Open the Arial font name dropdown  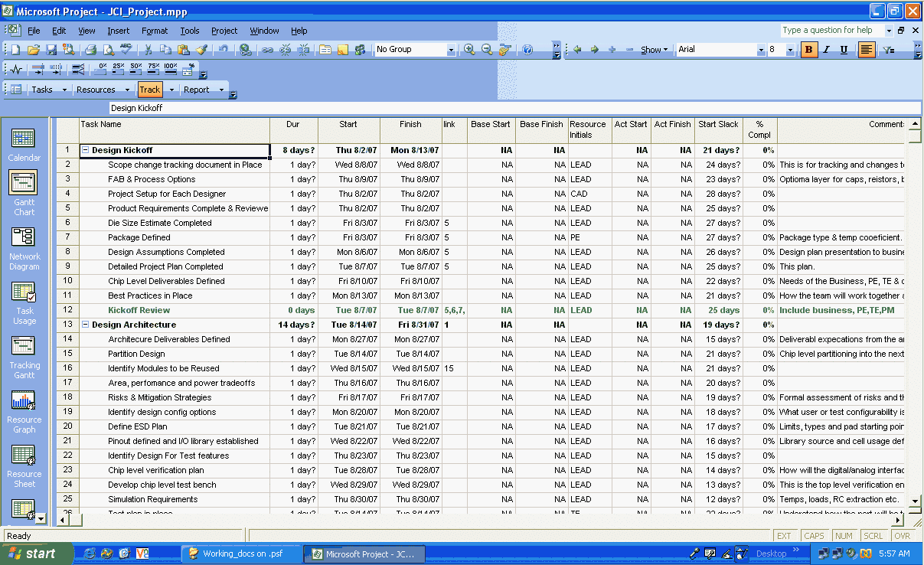pyautogui.click(x=761, y=50)
